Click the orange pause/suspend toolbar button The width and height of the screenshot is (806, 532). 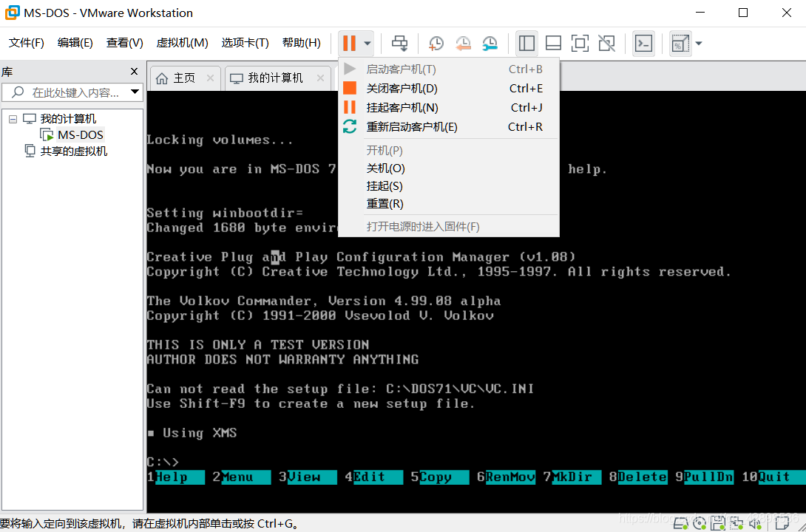click(350, 43)
